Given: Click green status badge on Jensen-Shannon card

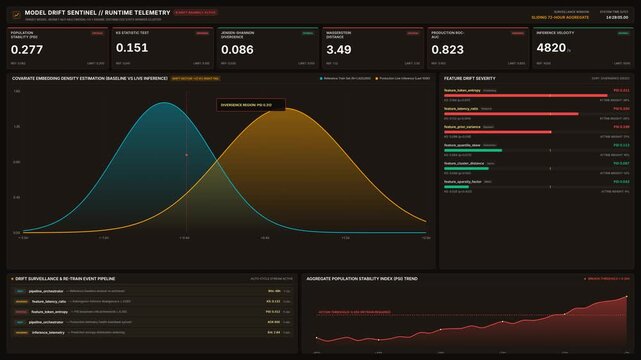Looking at the screenshot, I should coord(308,33).
